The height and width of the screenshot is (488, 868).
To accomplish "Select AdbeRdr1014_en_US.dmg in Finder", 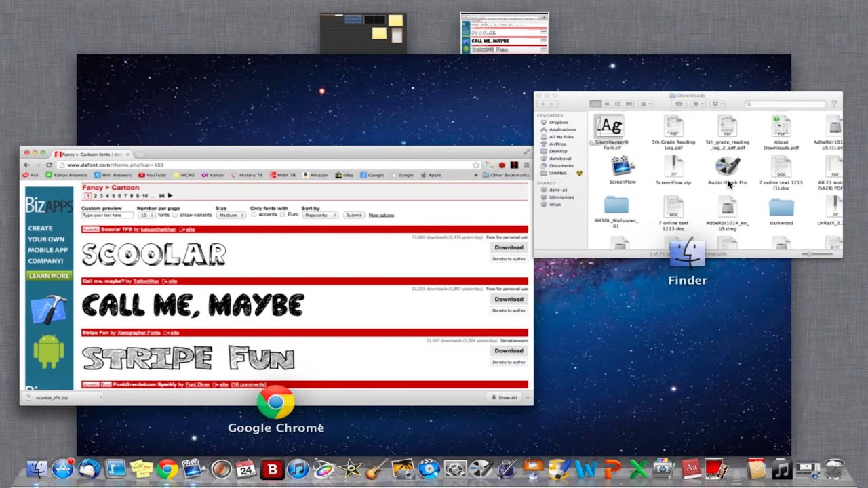I will pyautogui.click(x=727, y=213).
